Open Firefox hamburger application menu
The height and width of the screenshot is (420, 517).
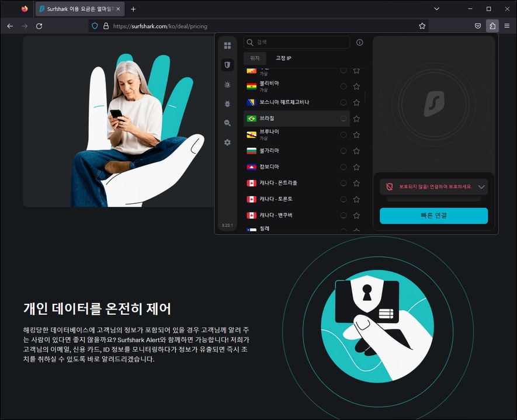pos(507,26)
